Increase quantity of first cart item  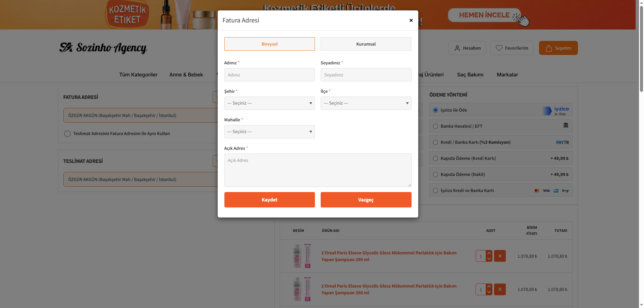tap(489, 253)
